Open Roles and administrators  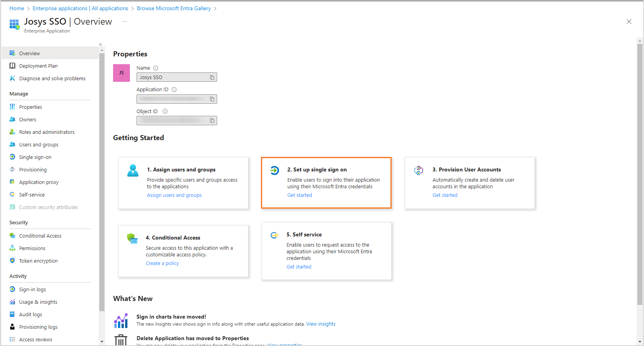tap(50, 132)
